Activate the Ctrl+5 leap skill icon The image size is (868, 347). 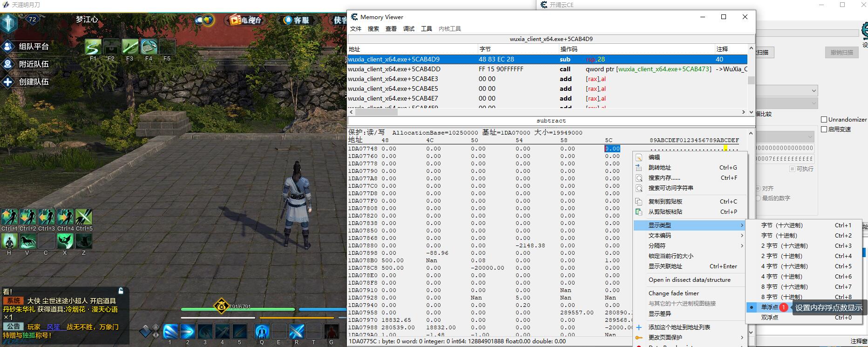(x=84, y=217)
